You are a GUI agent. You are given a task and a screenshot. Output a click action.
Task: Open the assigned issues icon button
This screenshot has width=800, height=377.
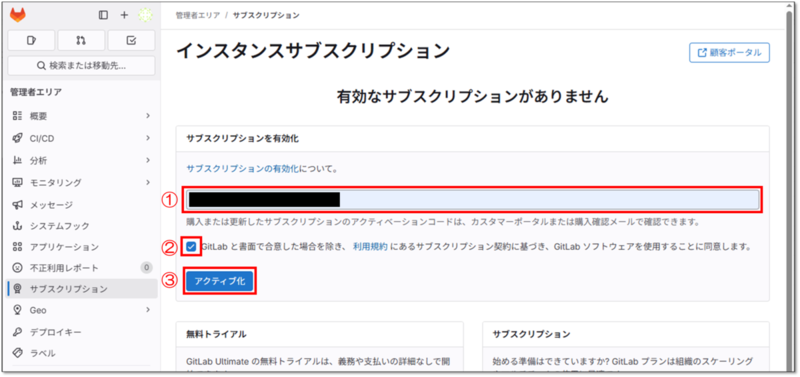[31, 40]
